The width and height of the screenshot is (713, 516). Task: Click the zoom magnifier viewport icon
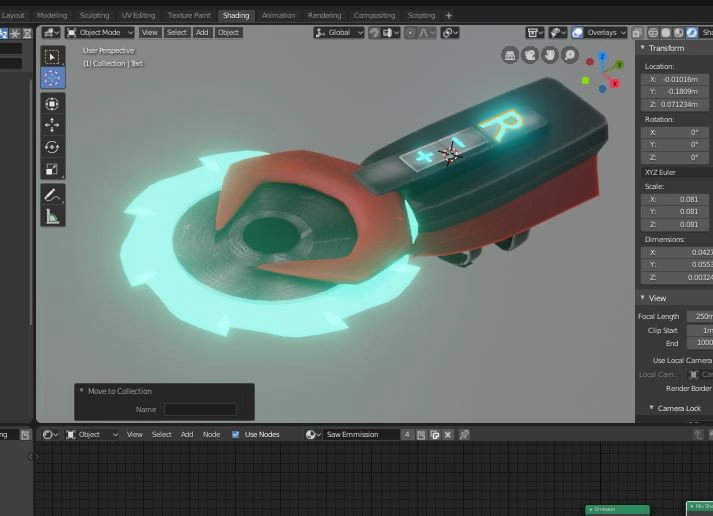pyautogui.click(x=570, y=56)
